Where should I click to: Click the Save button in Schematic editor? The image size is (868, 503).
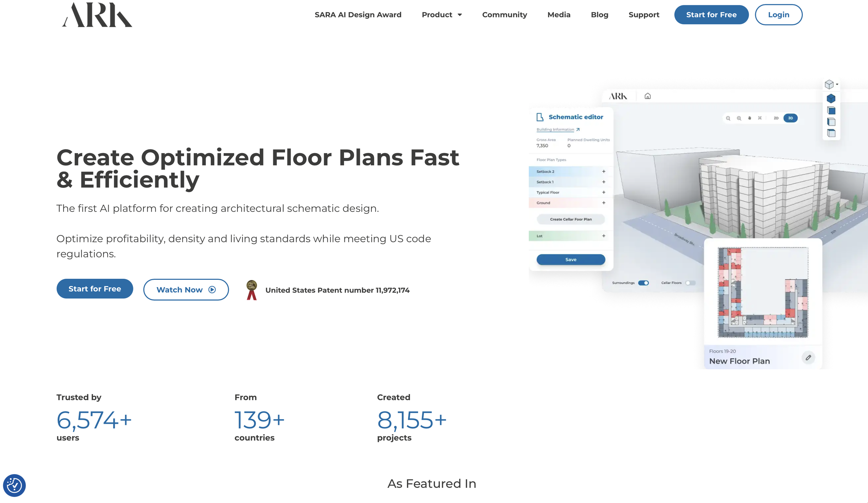coord(571,260)
